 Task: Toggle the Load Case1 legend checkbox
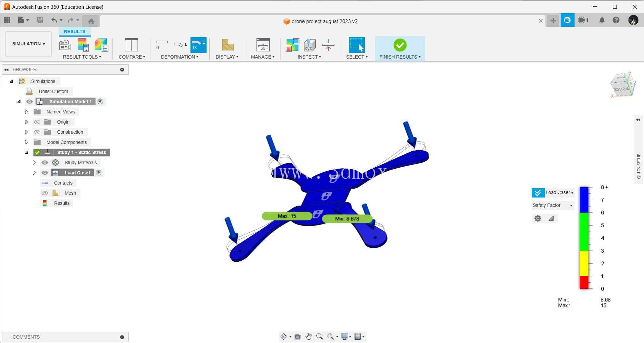[538, 193]
